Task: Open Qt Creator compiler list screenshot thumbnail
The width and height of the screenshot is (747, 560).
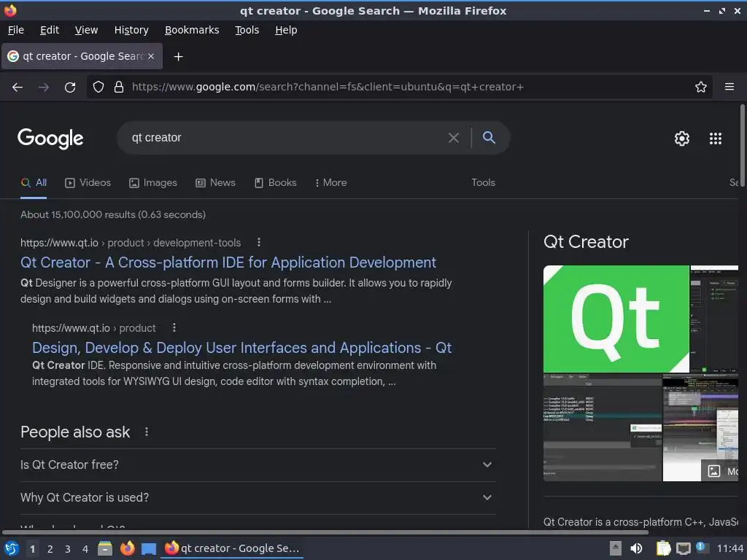Action: [602, 427]
